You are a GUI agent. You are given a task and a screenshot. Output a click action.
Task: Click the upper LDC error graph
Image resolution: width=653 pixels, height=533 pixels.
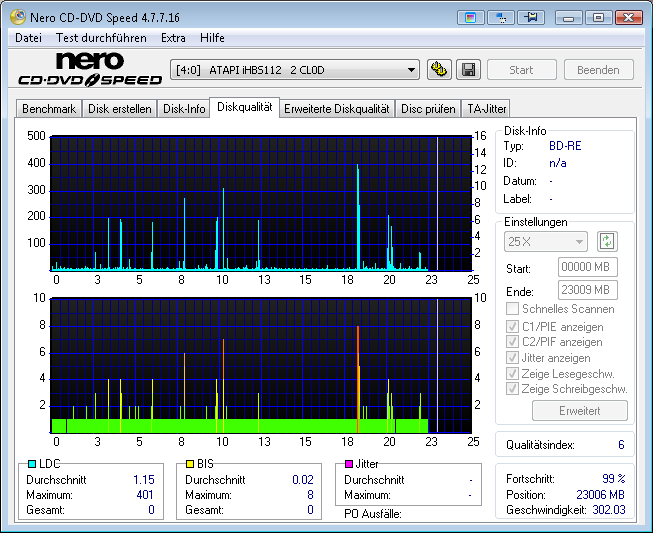pyautogui.click(x=261, y=203)
